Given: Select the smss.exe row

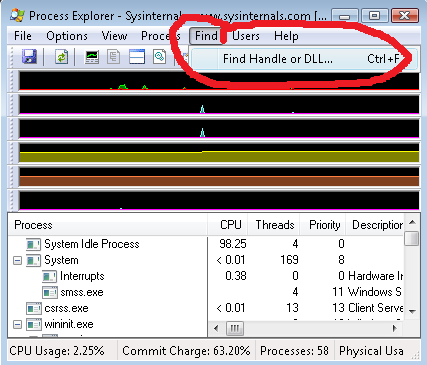Looking at the screenshot, I should (206, 292).
